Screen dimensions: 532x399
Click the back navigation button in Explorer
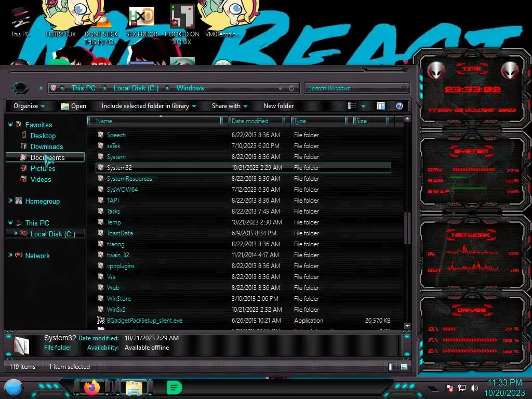point(21,88)
